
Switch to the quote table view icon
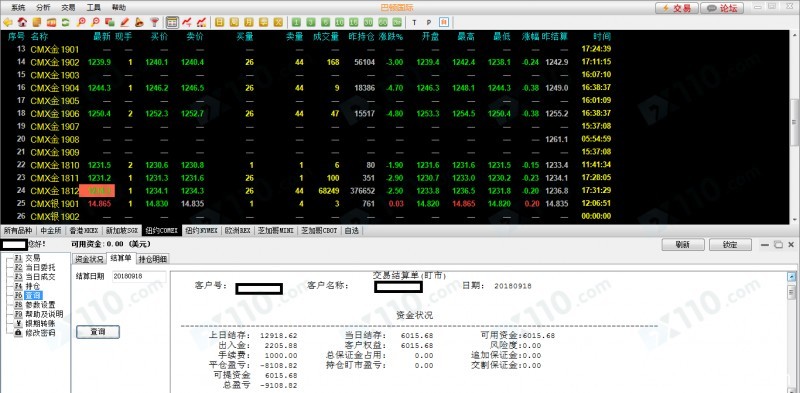[x=172, y=22]
